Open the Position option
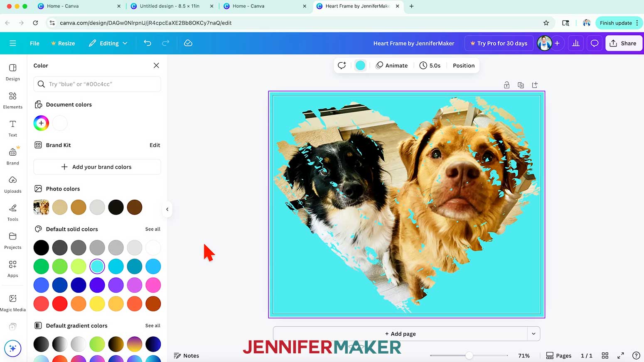The width and height of the screenshot is (644, 362). point(464,66)
